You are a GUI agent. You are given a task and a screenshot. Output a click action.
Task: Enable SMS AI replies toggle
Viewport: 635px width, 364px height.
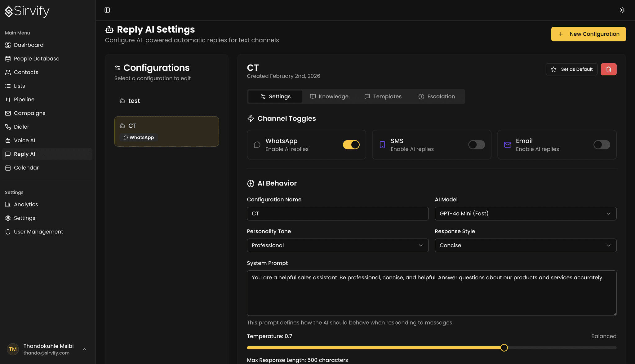476,145
